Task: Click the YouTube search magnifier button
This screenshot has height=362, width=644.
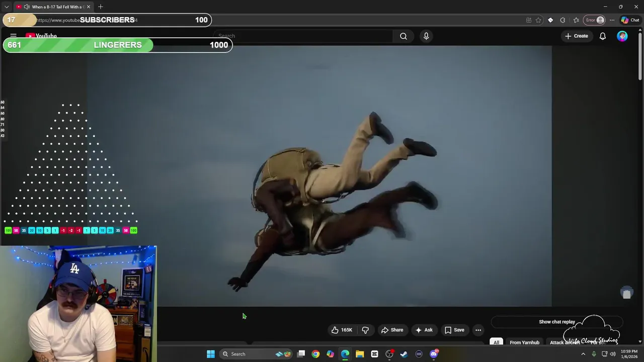Action: click(x=404, y=36)
